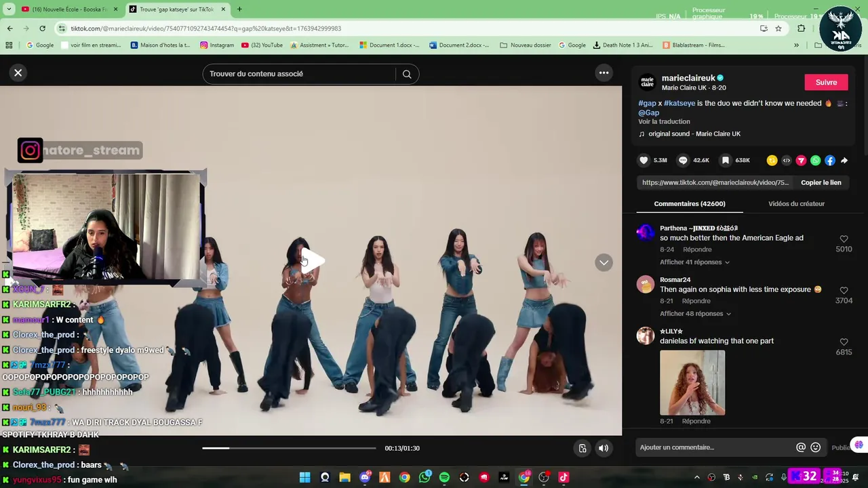Click the Suivre follow button
Screen dimensions: 868x488
(x=826, y=82)
